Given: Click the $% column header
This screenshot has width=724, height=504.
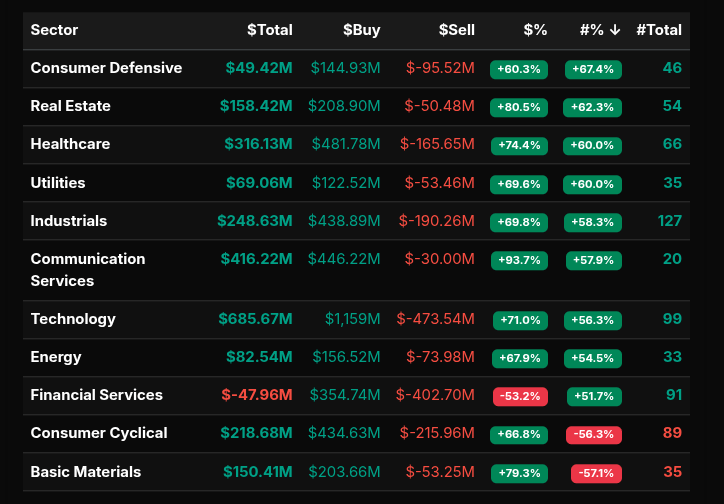Looking at the screenshot, I should [x=535, y=30].
